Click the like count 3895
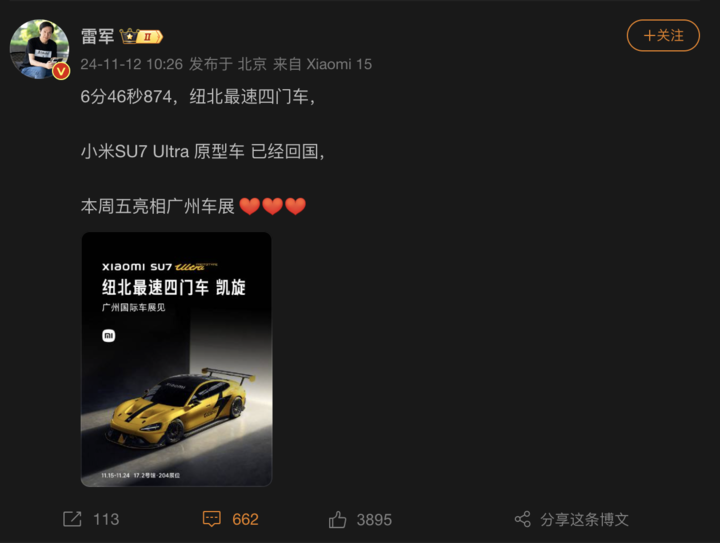The width and height of the screenshot is (720, 543). click(x=374, y=520)
